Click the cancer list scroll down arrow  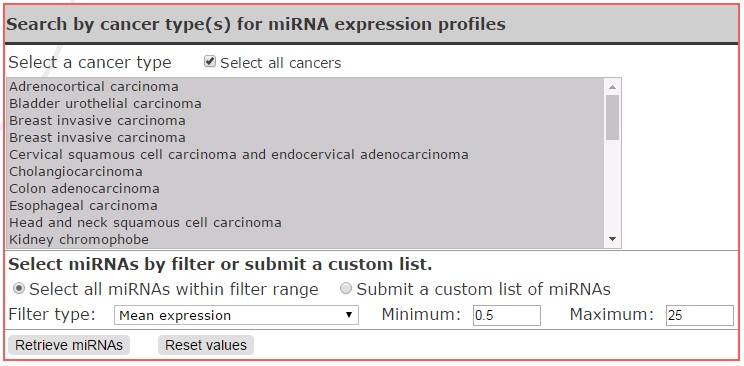pyautogui.click(x=612, y=239)
